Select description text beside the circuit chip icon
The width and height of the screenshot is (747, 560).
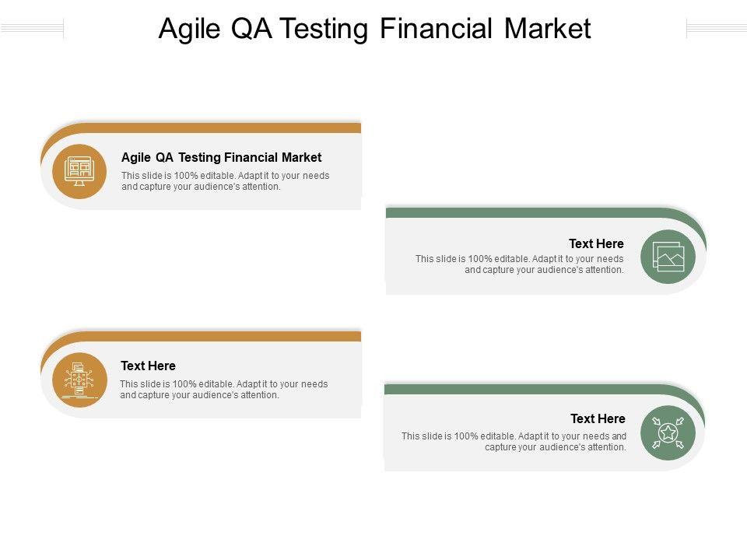tap(223, 390)
